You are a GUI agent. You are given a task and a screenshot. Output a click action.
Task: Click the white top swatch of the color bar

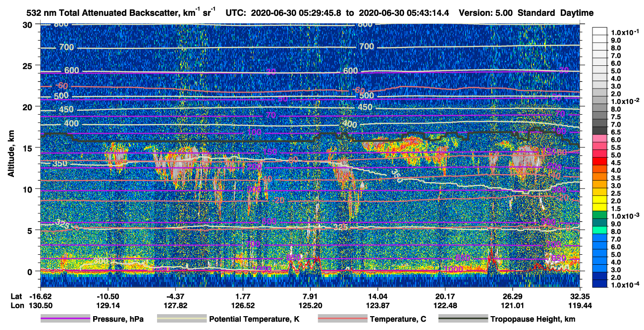pyautogui.click(x=600, y=32)
